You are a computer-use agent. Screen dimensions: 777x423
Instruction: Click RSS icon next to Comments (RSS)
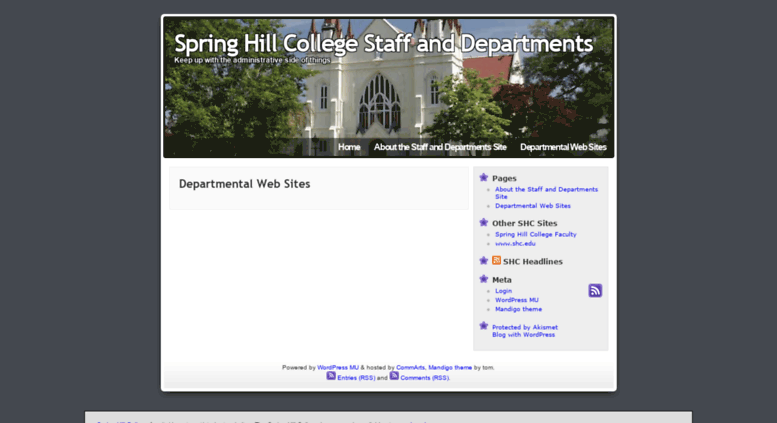pos(394,376)
